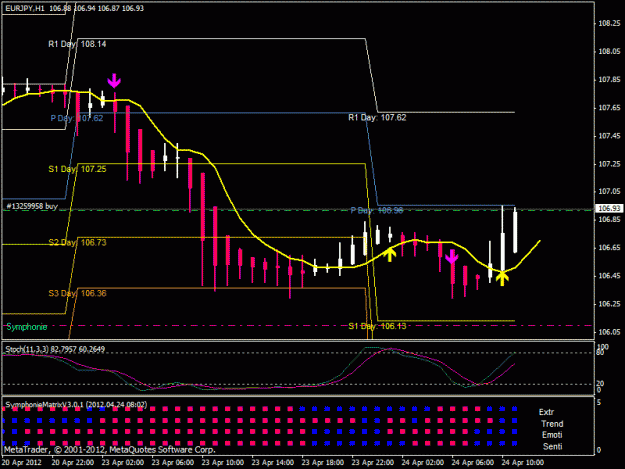Click the 107.45 price axis value
Viewport: 625px width, 469px height.
pyautogui.click(x=609, y=136)
